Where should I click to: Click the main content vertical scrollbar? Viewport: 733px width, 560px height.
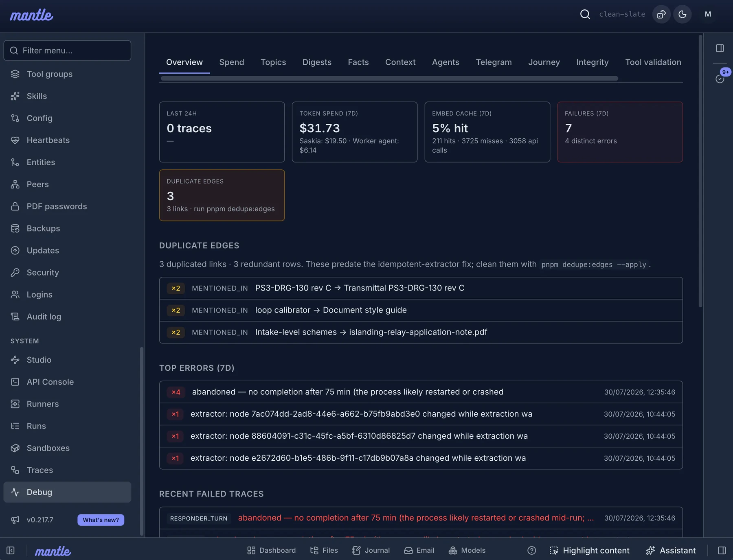pos(700,171)
